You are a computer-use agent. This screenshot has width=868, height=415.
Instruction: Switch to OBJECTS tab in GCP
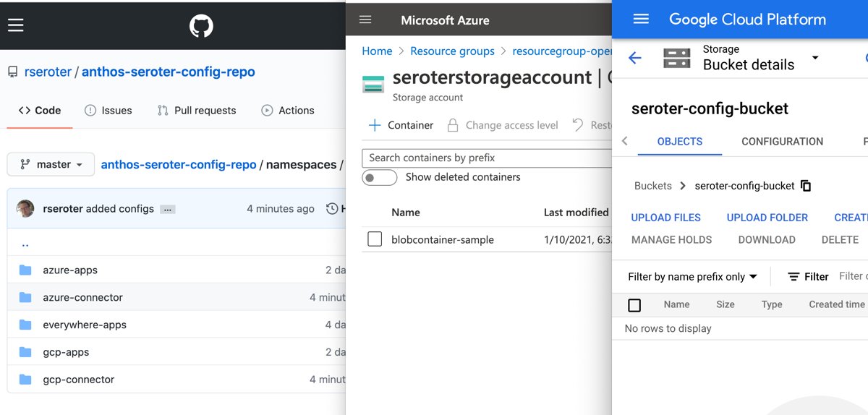click(680, 142)
